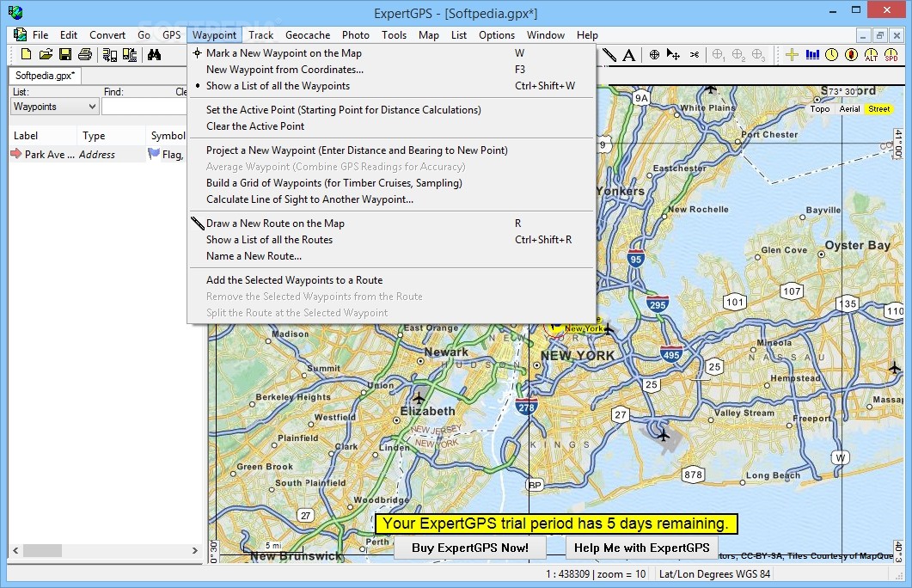Click the Help Me with ExpertGPS button
Image resolution: width=912 pixels, height=588 pixels.
[x=641, y=548]
